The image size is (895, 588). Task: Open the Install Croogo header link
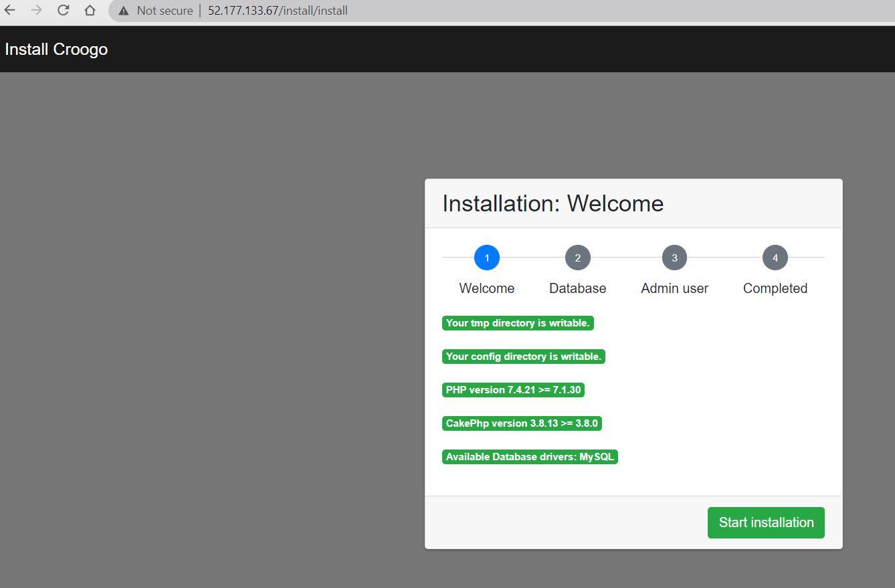(56, 50)
